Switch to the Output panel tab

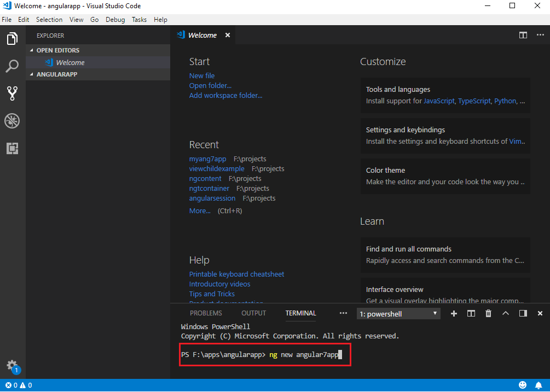[253, 313]
